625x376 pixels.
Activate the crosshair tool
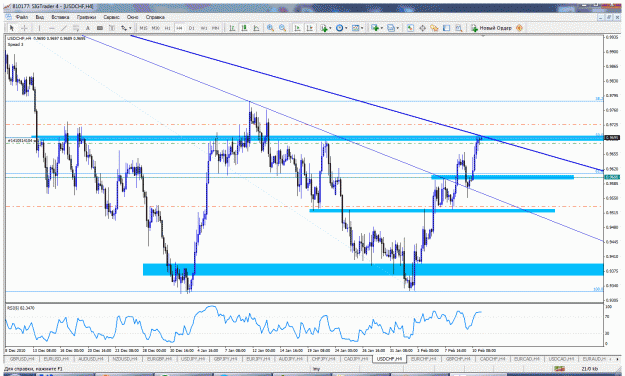[24, 28]
